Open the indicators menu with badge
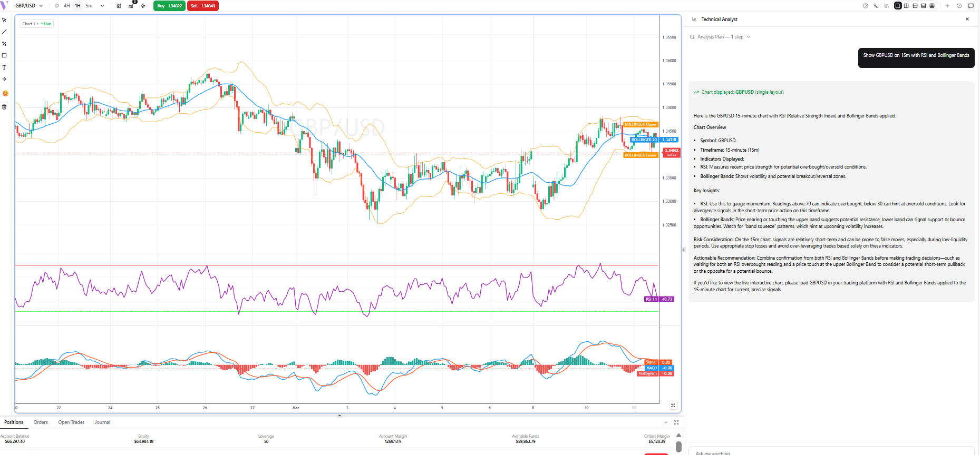This screenshot has height=455, width=980. (131, 6)
